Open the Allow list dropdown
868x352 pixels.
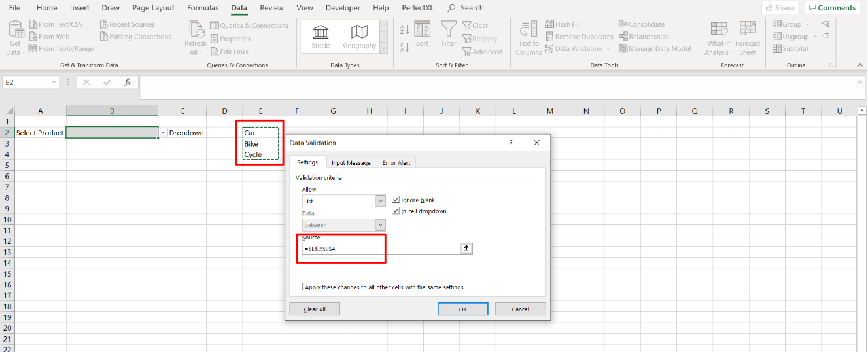[x=380, y=202]
